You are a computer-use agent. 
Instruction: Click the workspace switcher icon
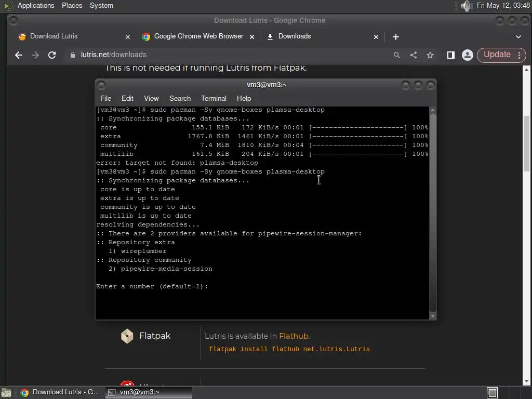[493, 393]
